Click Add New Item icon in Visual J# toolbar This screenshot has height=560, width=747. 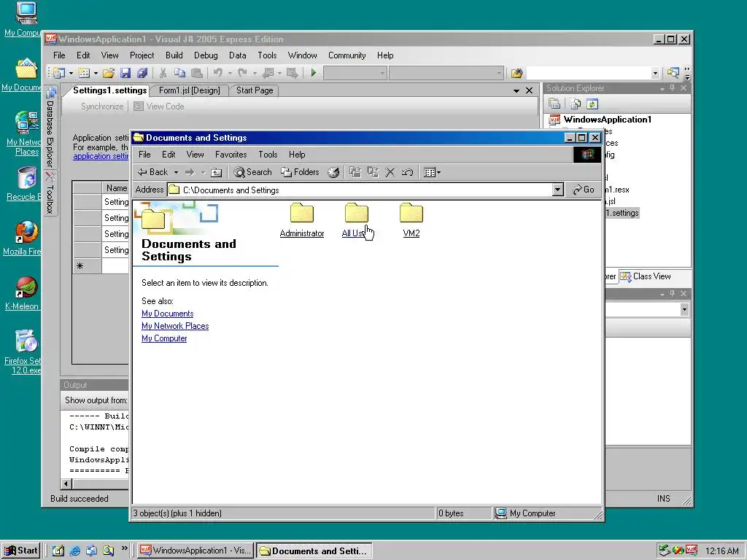84,73
